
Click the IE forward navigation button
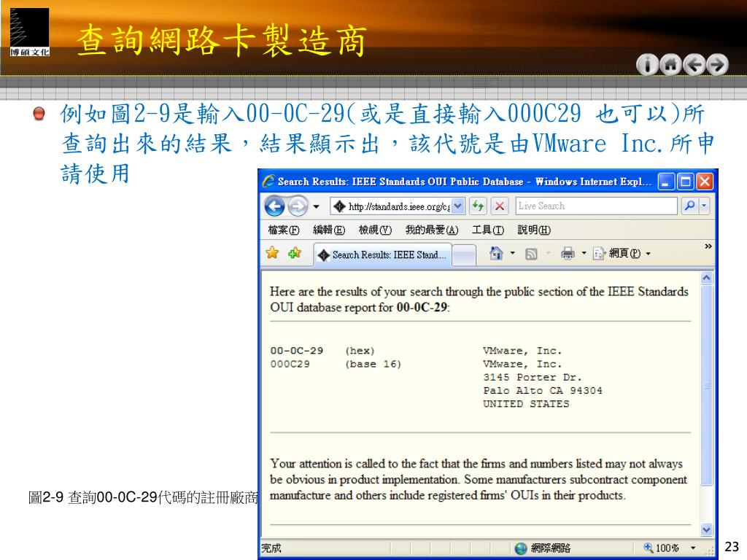click(298, 206)
